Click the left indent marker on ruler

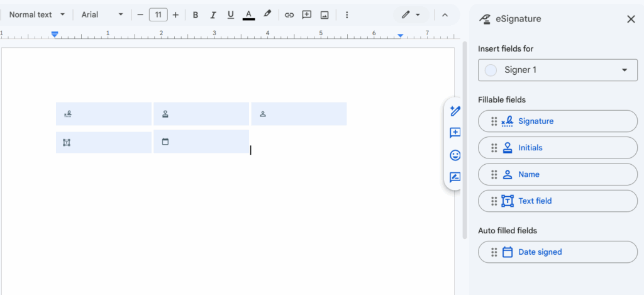pyautogui.click(x=55, y=34)
